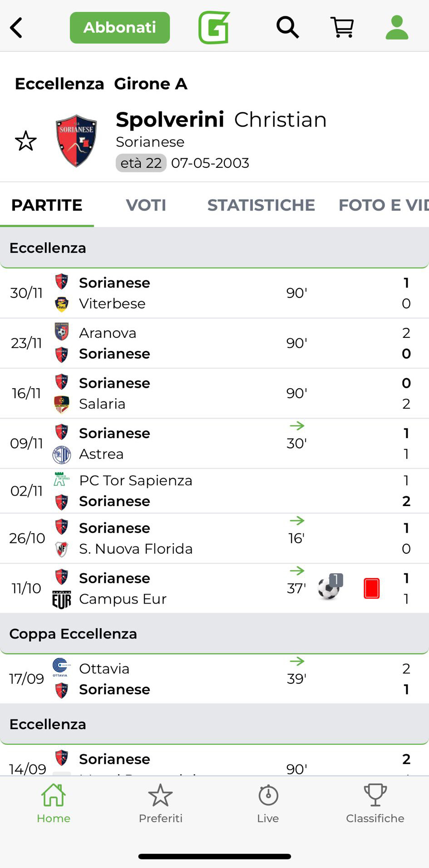This screenshot has width=429, height=868.
Task: Tap the Sorianese club crest
Action: pyautogui.click(x=76, y=141)
